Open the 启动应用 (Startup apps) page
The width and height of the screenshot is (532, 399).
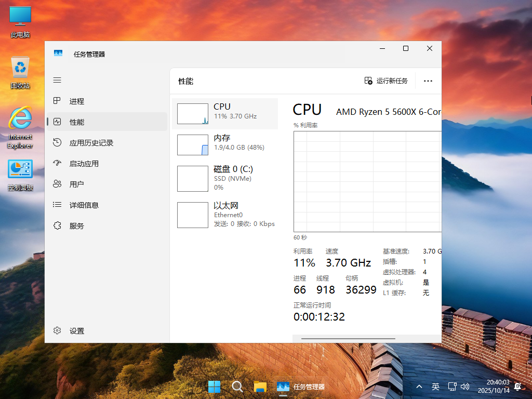tap(83, 163)
